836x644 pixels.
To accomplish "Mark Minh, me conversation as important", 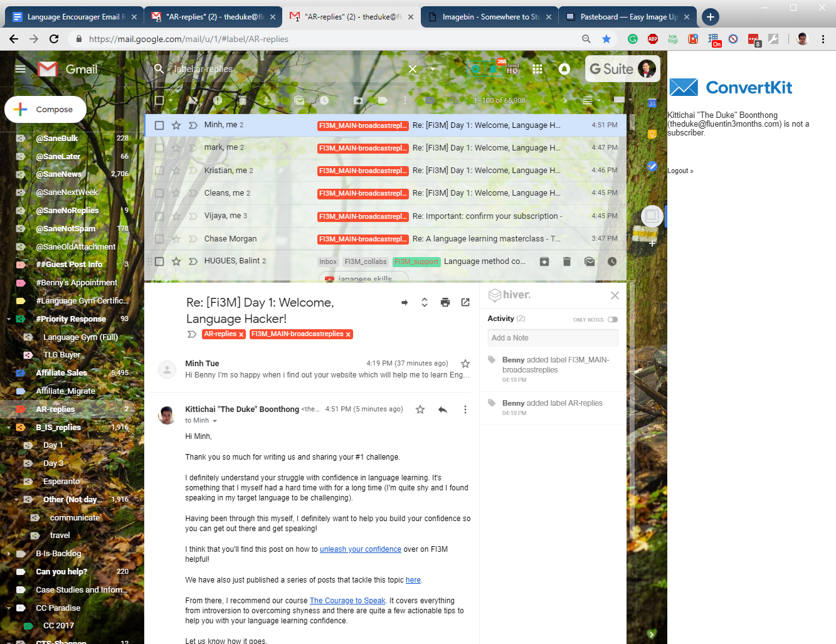I will pos(193,125).
